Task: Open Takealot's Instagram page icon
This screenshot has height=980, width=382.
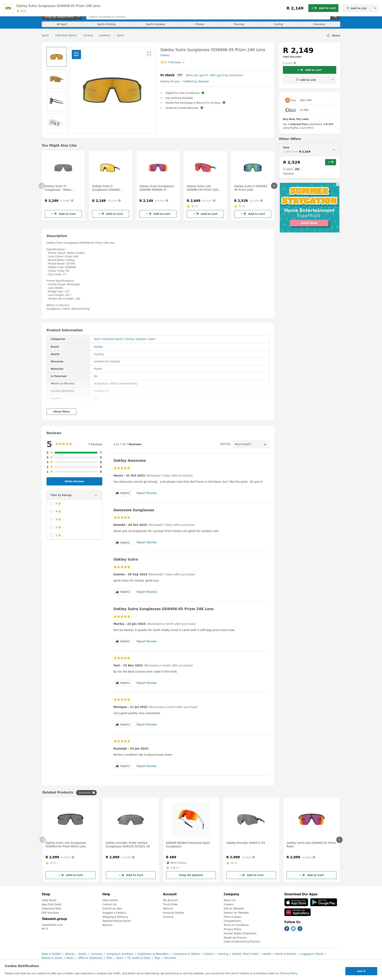Action: tap(300, 929)
